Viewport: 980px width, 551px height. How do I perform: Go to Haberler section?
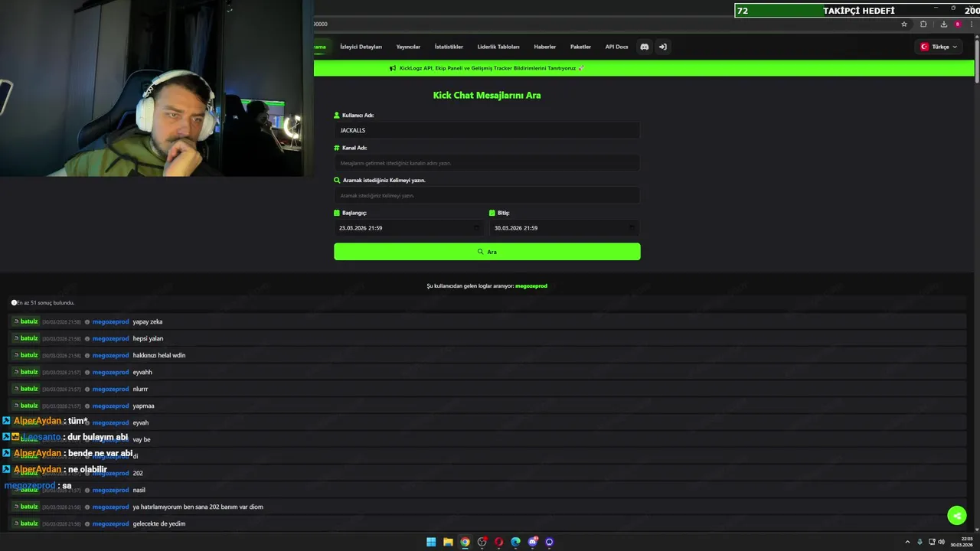545,47
